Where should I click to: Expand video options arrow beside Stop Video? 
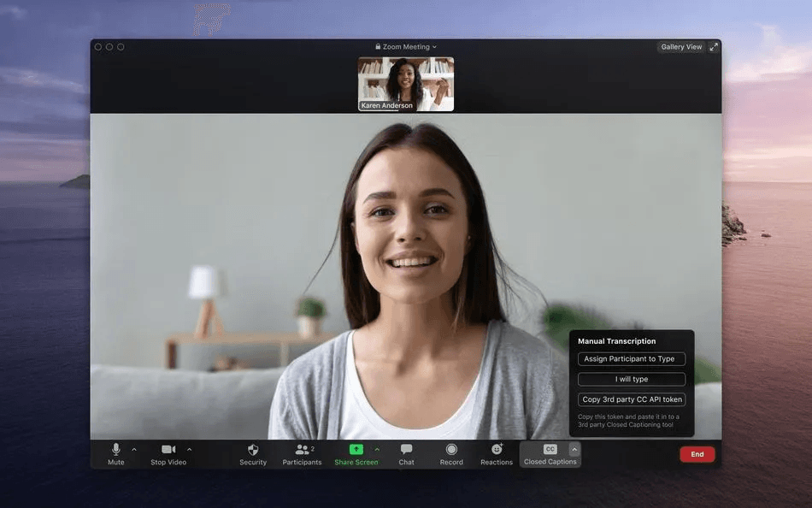pos(189,450)
